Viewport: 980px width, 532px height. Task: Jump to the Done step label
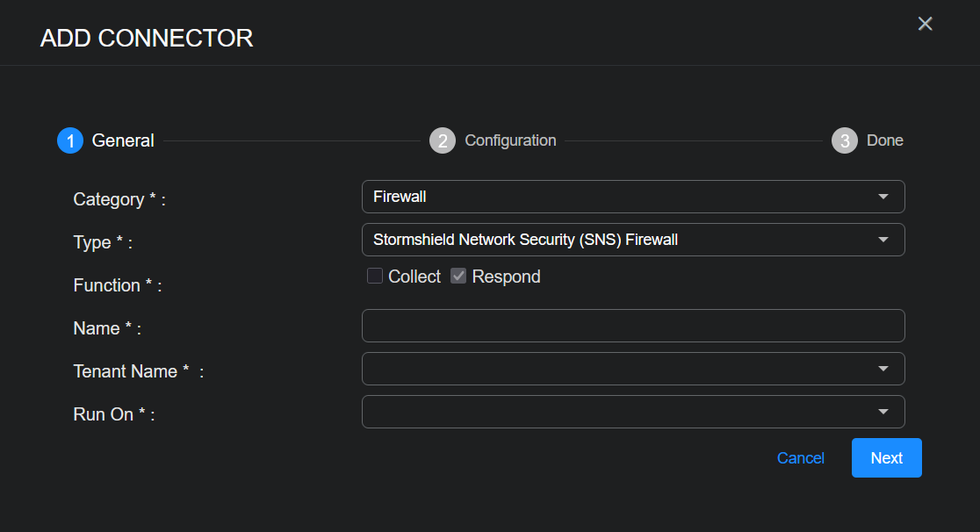pyautogui.click(x=884, y=140)
